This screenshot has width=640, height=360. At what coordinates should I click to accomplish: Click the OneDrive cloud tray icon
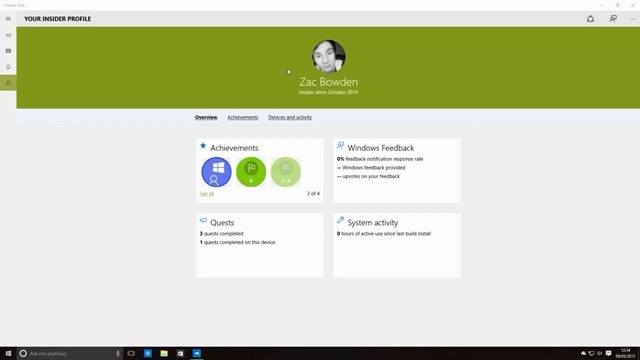(x=583, y=353)
